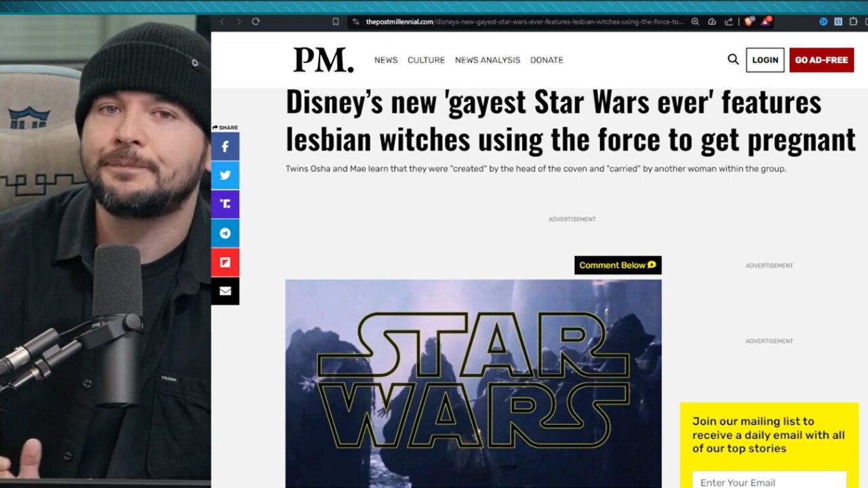Click the Star Wars article image
Viewport: 868px width, 488px height.
coord(473,384)
